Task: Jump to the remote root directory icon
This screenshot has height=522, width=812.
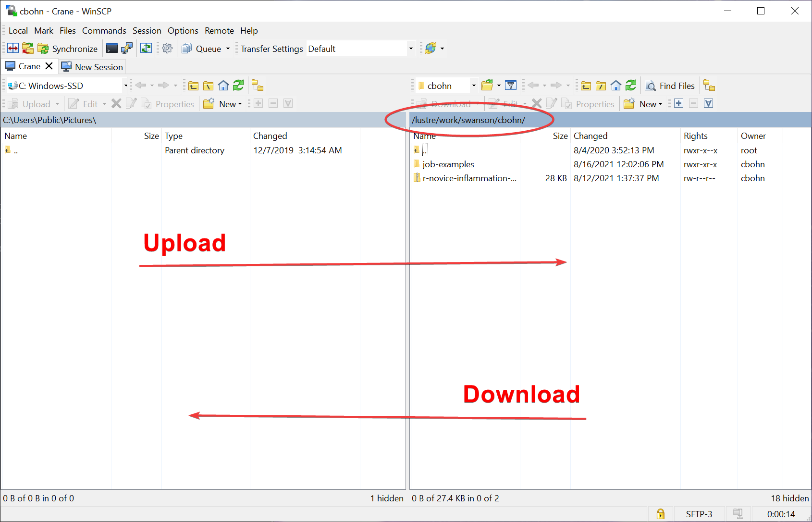Action: point(601,86)
